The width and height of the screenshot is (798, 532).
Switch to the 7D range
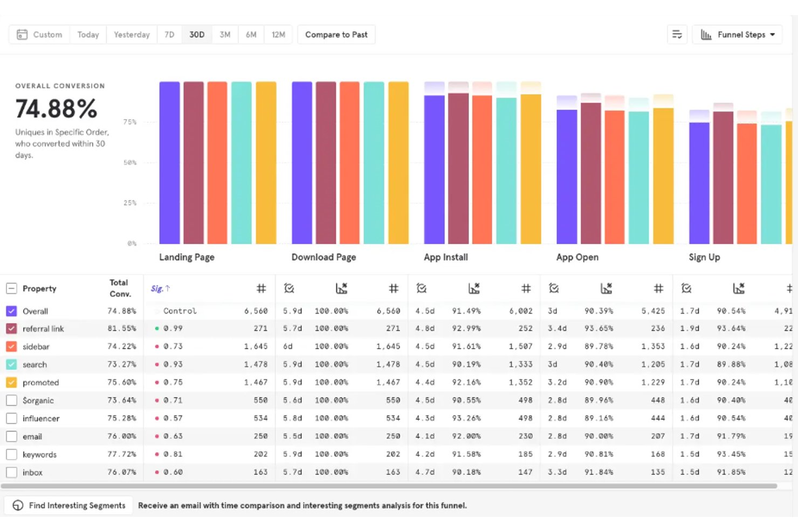click(169, 34)
